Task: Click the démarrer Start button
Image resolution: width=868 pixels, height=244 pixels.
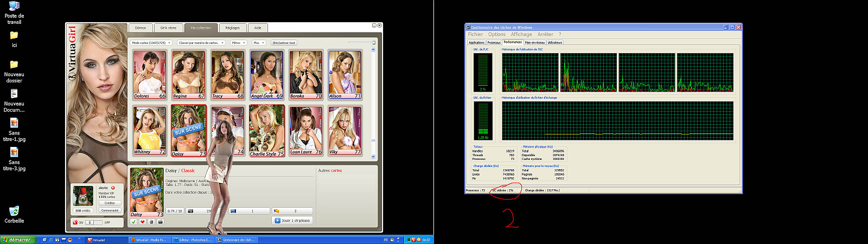Action: (x=18, y=240)
